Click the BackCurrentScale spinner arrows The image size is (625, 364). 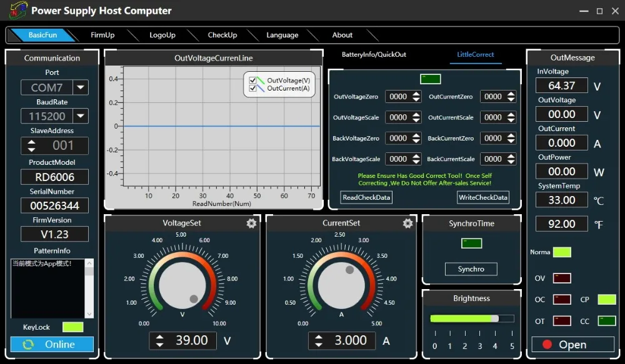tap(511, 159)
